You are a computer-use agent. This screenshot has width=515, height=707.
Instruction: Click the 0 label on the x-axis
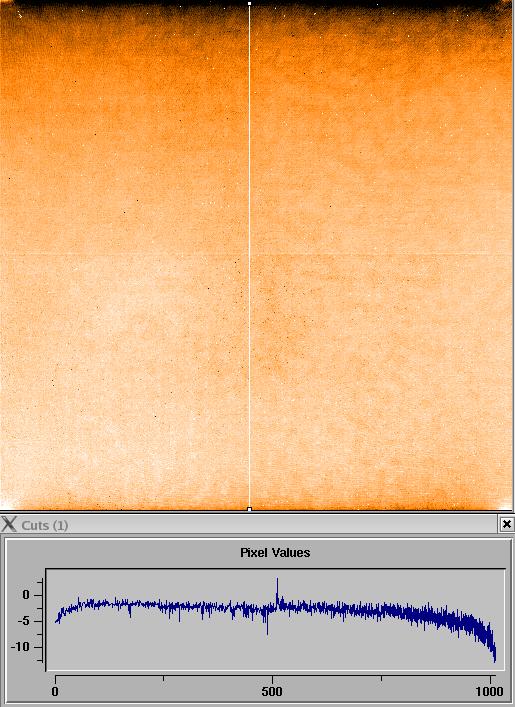(55, 691)
